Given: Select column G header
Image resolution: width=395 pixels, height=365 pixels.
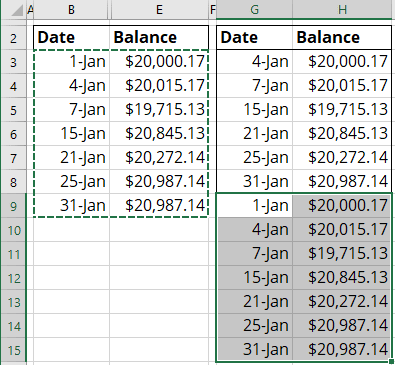Looking at the screenshot, I should tap(254, 10).
